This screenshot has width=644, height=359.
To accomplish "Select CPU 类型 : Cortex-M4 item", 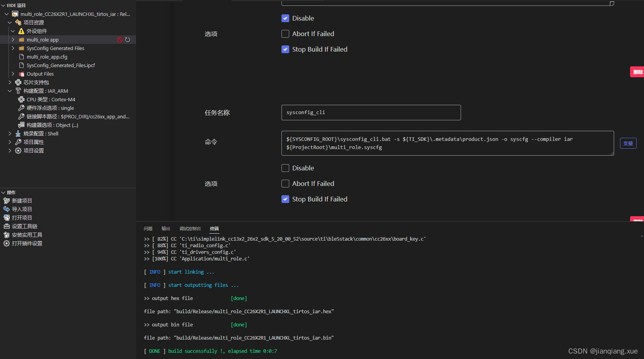I will [x=51, y=99].
